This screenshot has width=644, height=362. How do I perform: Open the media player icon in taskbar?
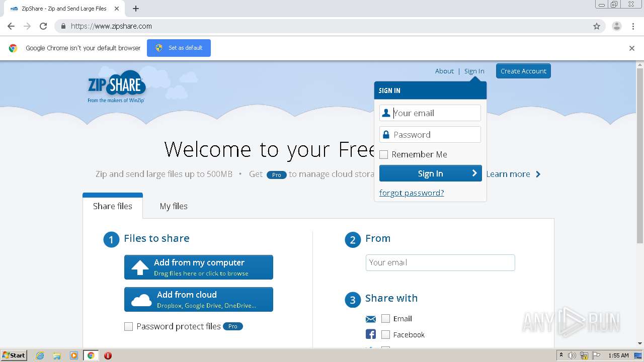(74, 355)
